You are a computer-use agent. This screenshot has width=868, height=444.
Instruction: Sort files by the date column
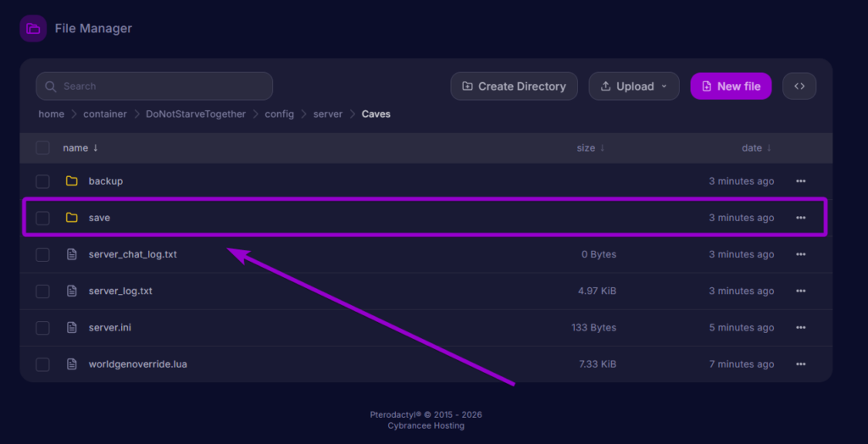[x=756, y=147]
